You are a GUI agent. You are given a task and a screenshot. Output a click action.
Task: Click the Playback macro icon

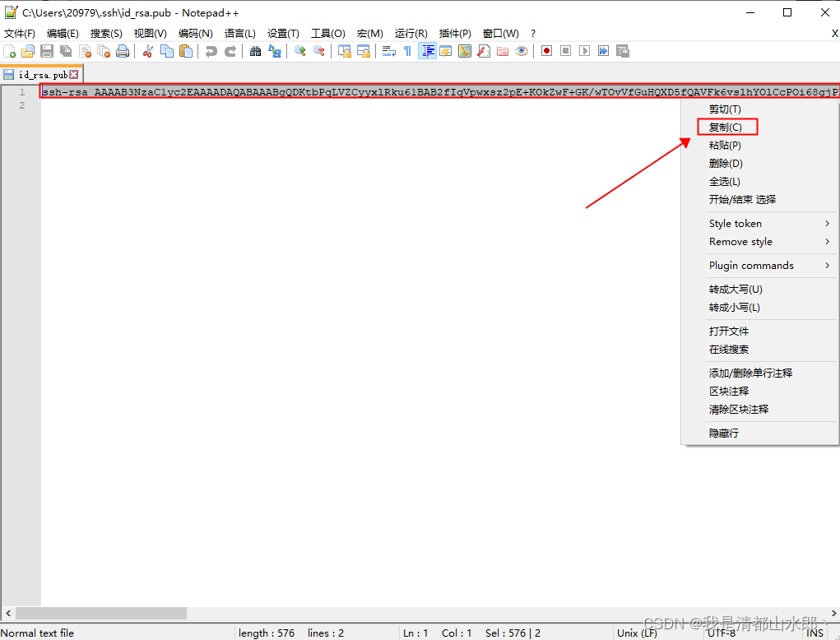[584, 52]
